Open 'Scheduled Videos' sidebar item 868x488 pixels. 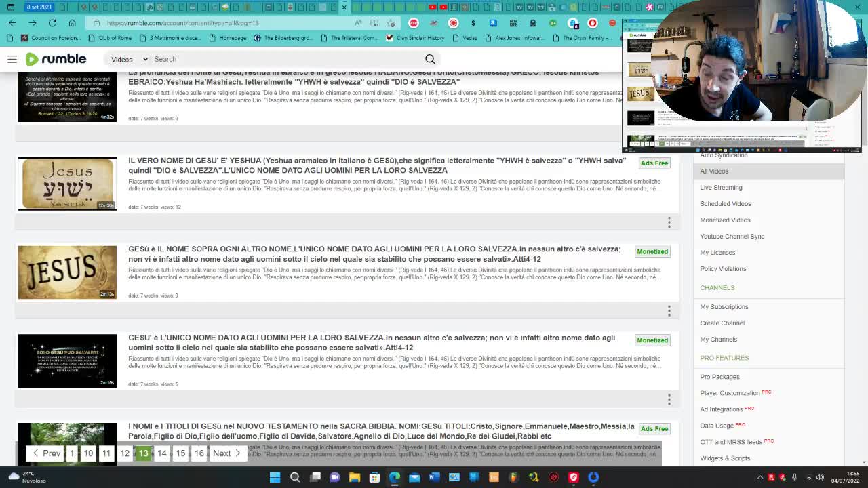click(x=726, y=204)
